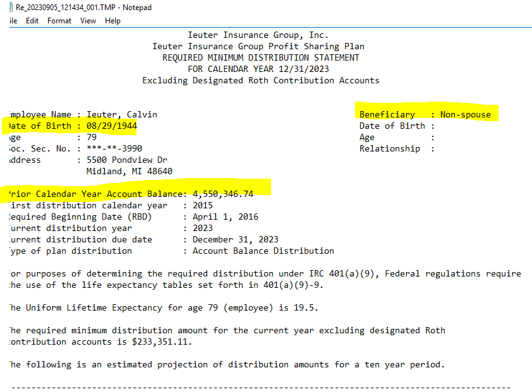This screenshot has width=532, height=392.
Task: Click address line '5500 Pondview Dr'
Action: (127, 160)
